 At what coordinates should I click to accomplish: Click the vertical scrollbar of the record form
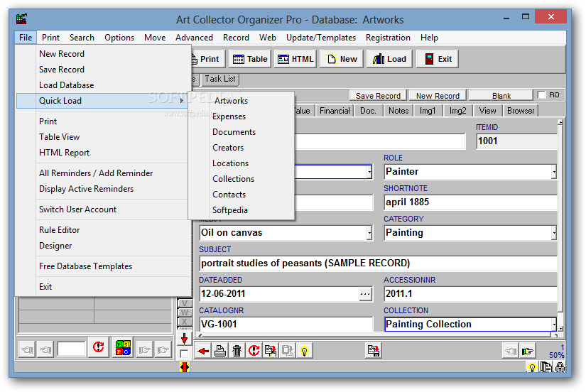560,225
